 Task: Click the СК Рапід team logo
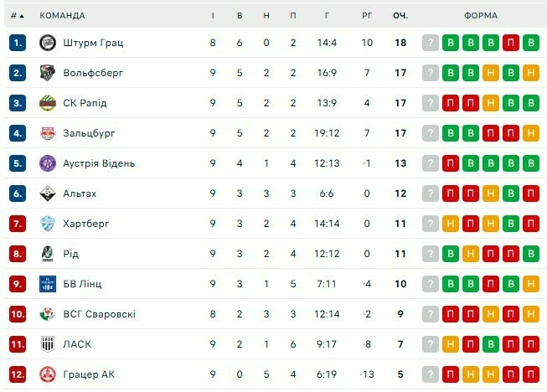coord(47,103)
